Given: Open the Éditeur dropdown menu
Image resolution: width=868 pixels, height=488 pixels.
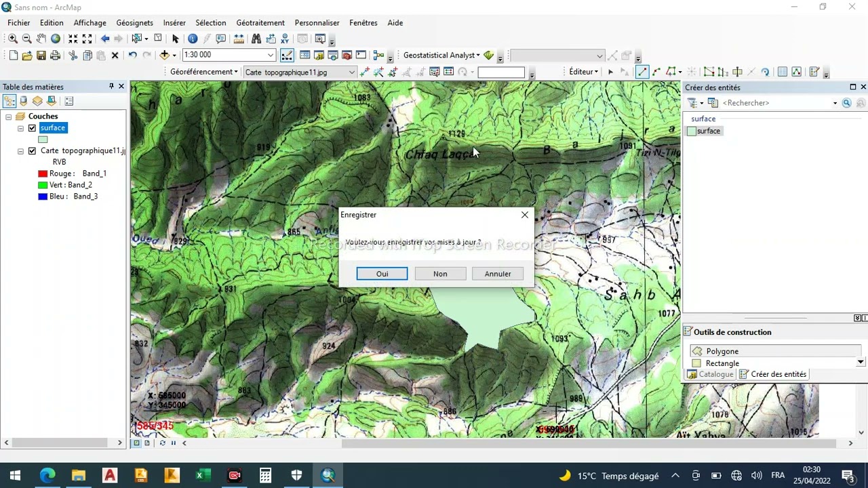Looking at the screenshot, I should coord(584,72).
